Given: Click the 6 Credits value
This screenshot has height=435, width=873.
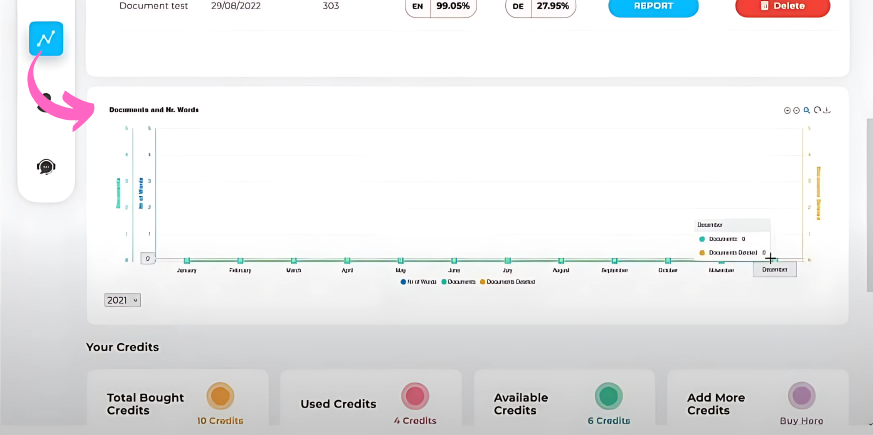Looking at the screenshot, I should click(609, 421).
